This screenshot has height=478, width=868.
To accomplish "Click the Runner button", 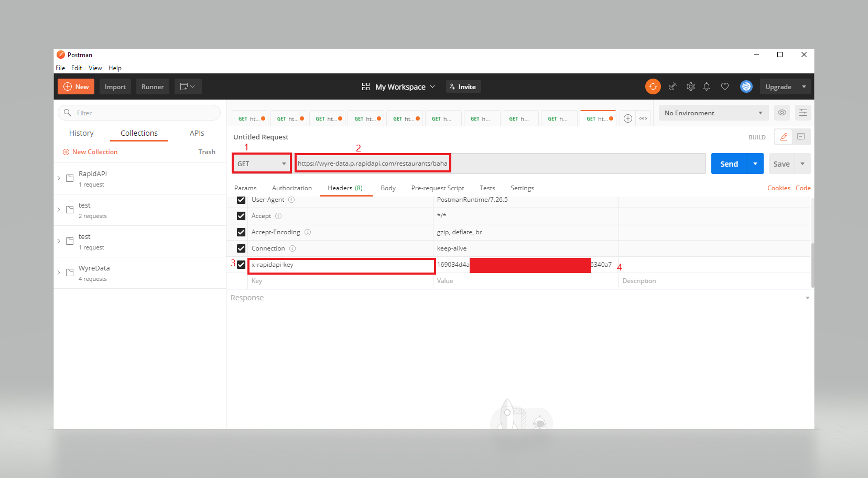I will (153, 86).
